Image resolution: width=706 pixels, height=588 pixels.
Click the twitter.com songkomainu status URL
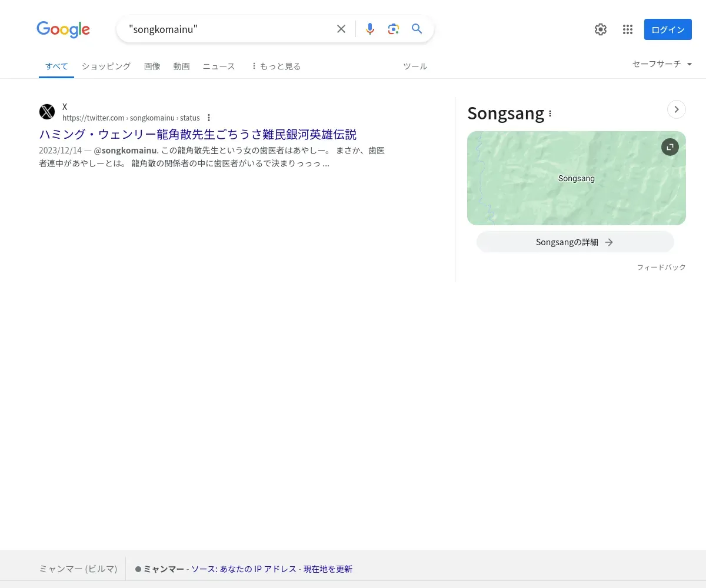click(x=131, y=118)
